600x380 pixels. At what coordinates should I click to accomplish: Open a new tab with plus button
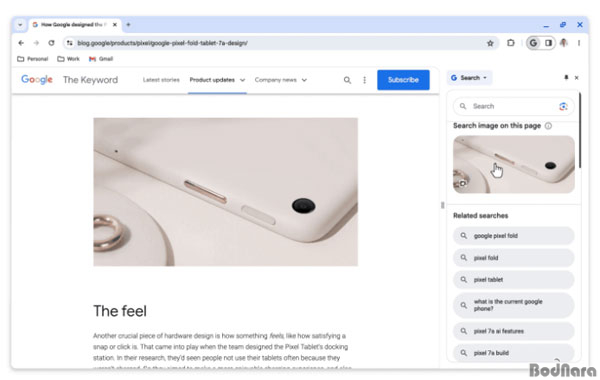coord(129,24)
